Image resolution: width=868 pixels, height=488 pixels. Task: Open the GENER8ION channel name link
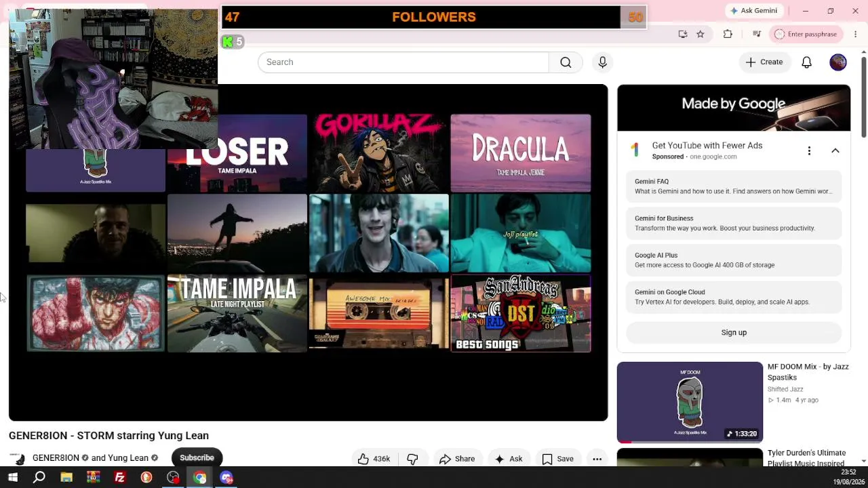(56, 458)
